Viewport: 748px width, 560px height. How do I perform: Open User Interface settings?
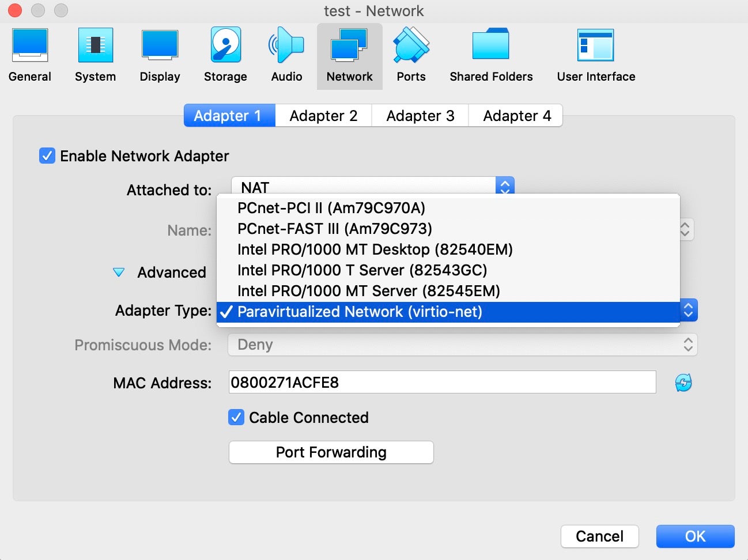(x=596, y=56)
